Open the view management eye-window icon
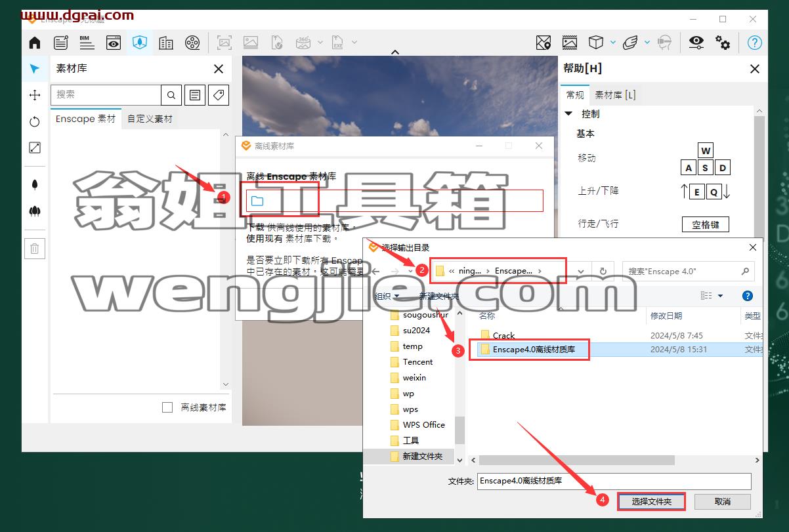The image size is (789, 532). coord(114,43)
